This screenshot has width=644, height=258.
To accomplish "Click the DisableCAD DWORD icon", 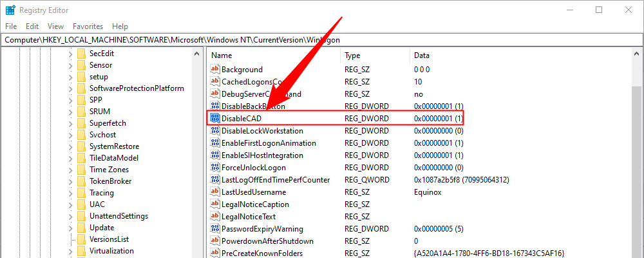I will click(215, 119).
